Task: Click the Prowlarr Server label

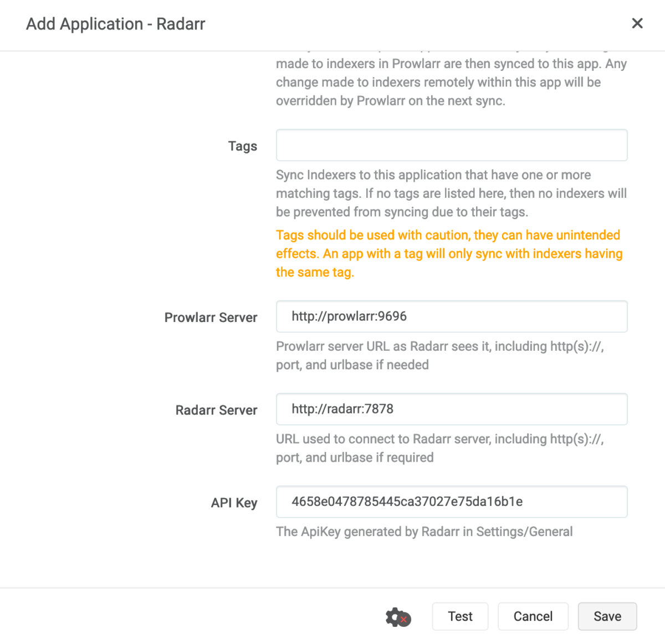Action: click(x=211, y=317)
